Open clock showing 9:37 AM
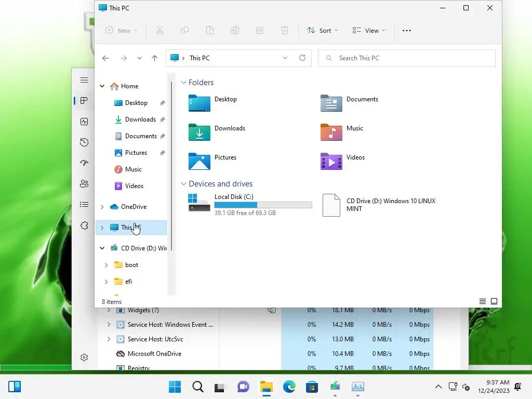 click(494, 387)
